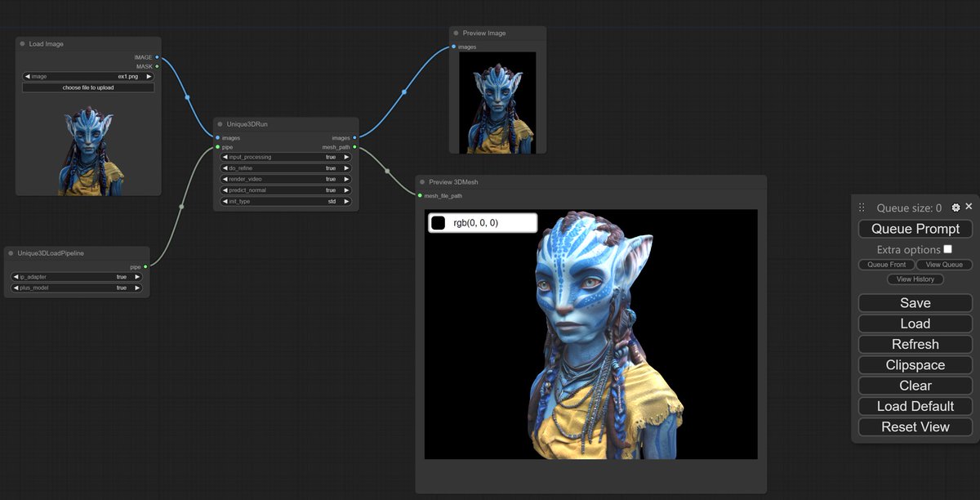980x500 pixels.
Task: Collapse the Unique3DLoadPipeline node via its title dot
Action: [x=11, y=253]
